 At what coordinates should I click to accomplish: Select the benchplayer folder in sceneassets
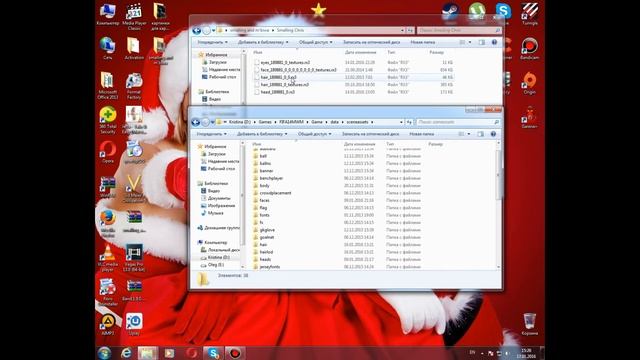[x=271, y=178]
